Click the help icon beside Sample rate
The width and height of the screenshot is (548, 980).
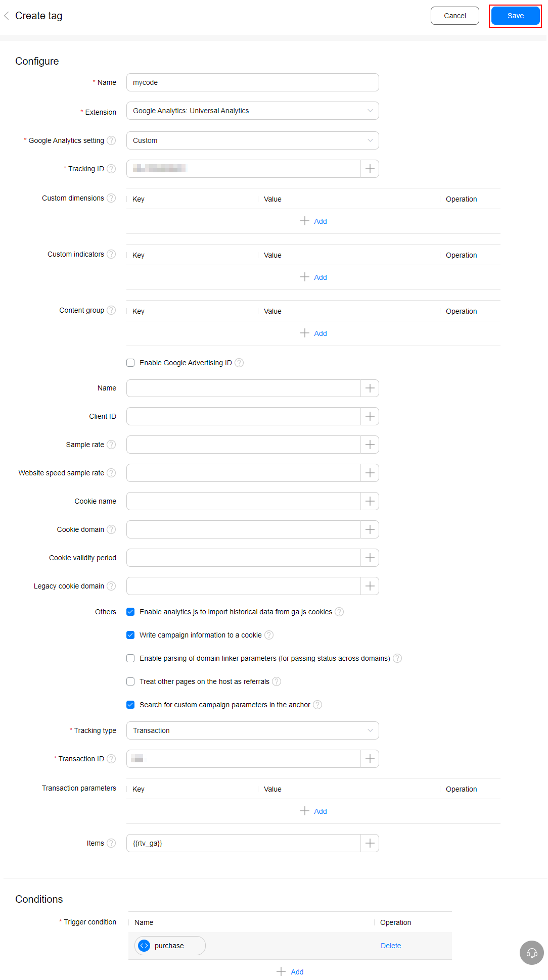[111, 445]
